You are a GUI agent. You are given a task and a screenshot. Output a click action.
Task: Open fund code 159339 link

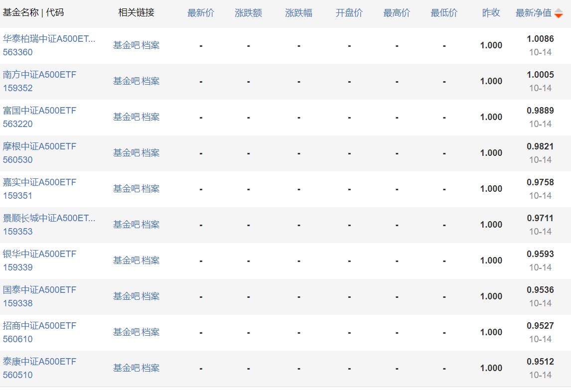pos(18,267)
